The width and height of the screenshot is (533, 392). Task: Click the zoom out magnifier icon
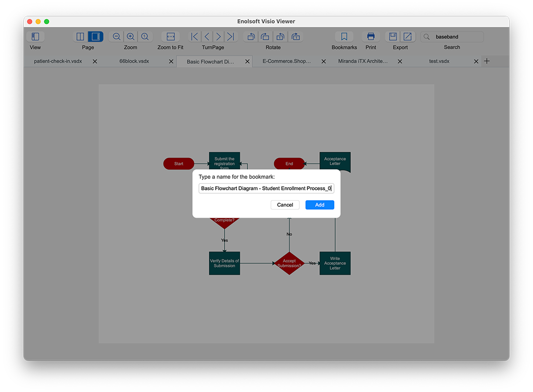(117, 37)
